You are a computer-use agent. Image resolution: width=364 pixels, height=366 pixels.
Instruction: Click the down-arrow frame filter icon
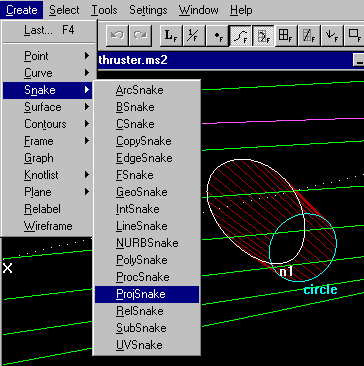tap(332, 35)
